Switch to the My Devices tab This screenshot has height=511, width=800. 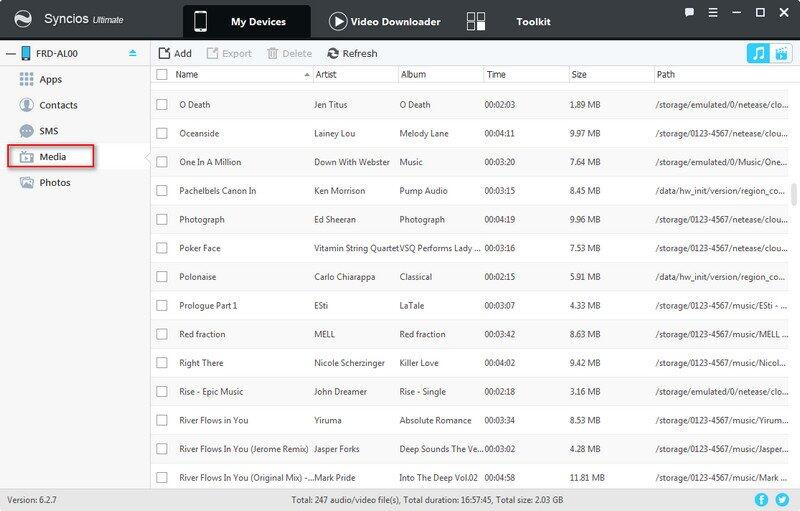tap(247, 21)
